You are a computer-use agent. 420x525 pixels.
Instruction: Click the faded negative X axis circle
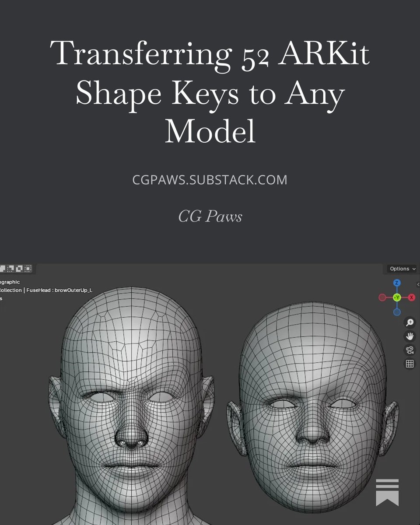tap(382, 297)
